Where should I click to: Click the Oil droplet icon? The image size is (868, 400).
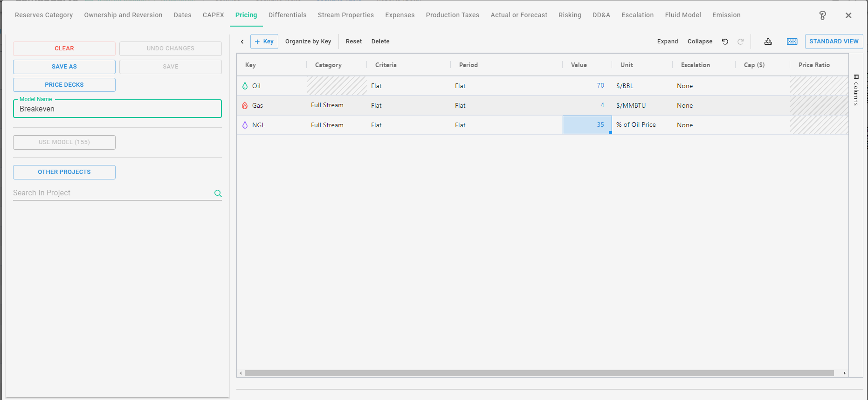(245, 86)
